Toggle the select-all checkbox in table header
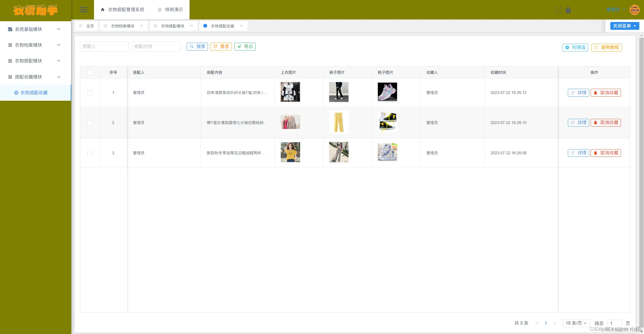 click(x=90, y=72)
